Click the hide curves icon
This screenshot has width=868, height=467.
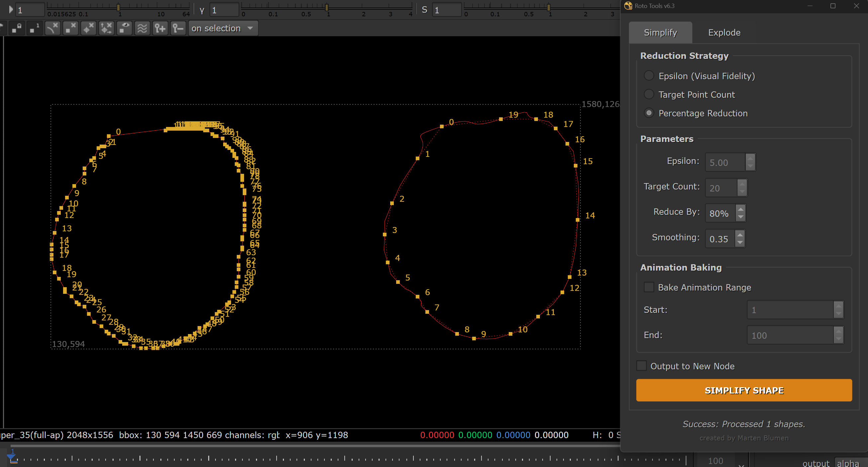(52, 28)
